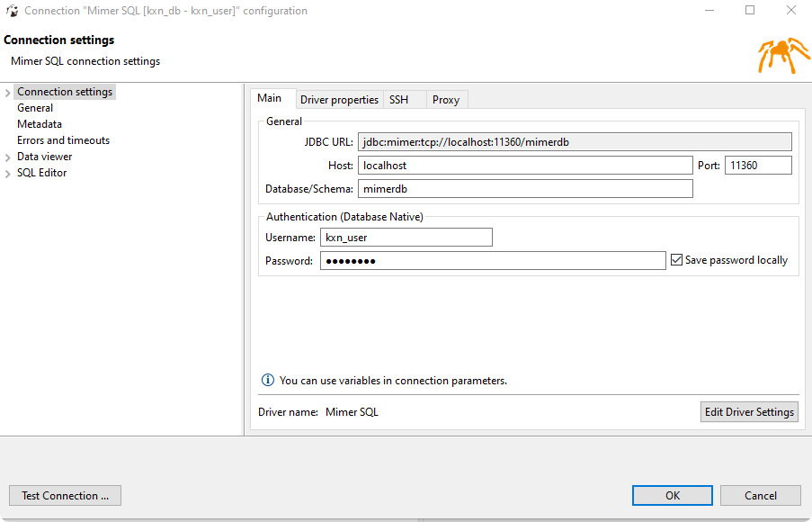The image size is (812, 522).
Task: Click into the Host field
Action: coord(525,166)
